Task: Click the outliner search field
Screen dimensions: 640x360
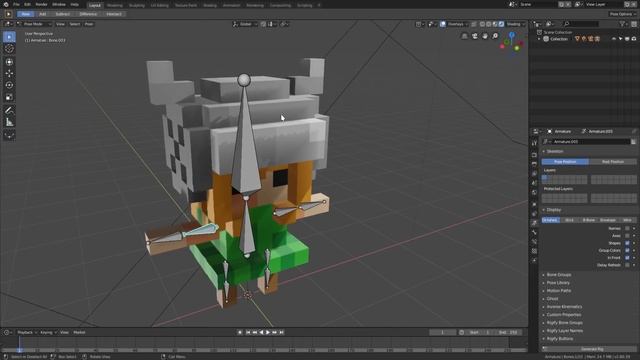Action: 581,24
